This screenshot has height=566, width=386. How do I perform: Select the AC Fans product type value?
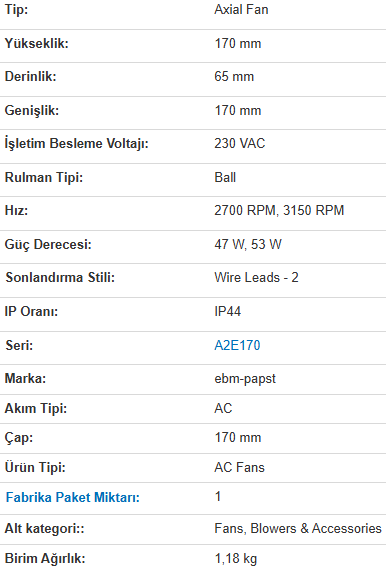(x=239, y=467)
